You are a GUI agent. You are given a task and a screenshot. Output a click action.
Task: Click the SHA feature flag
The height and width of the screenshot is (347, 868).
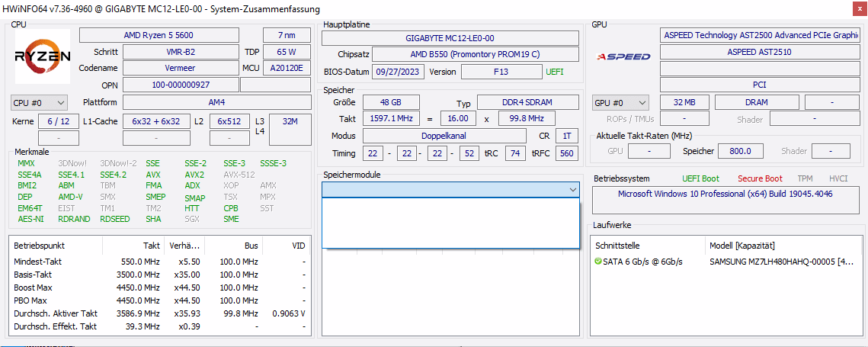click(152, 219)
